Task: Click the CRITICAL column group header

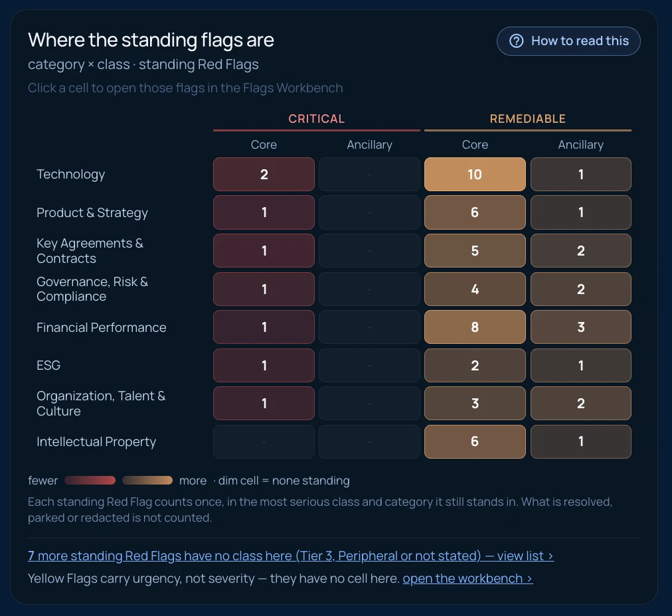Action: 316,119
